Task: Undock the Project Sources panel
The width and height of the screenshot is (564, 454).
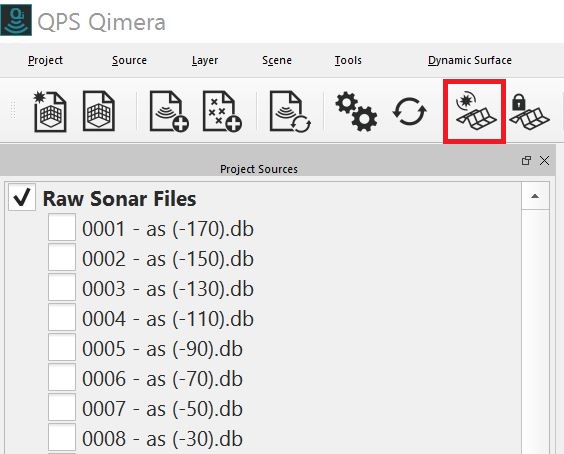Action: point(526,160)
